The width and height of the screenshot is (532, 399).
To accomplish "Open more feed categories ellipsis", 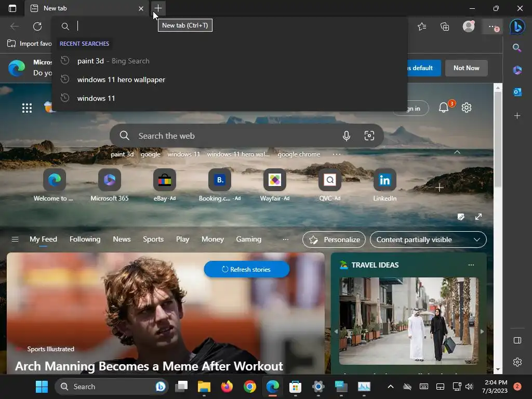I will [286, 240].
